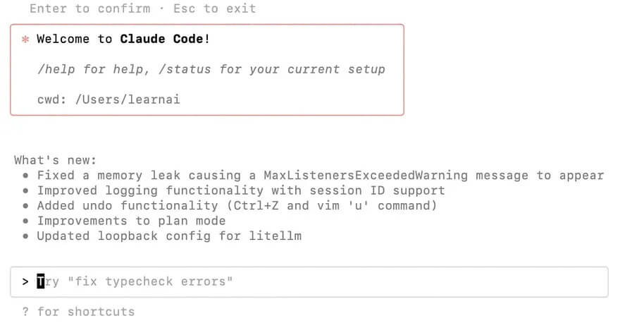644x328 pixels.
Task: Click the 'Welcome to Claude Code!' heading
Action: [123, 39]
